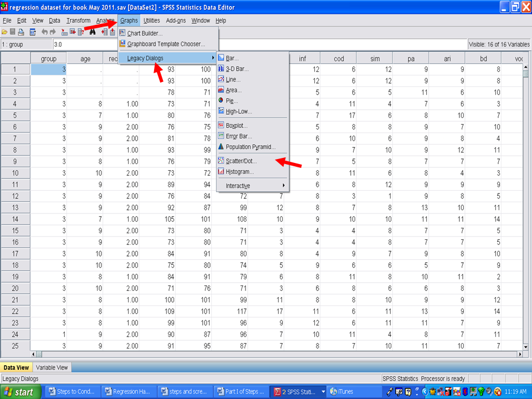Open the Transform menu
This screenshot has width=532, height=399.
pos(78,21)
